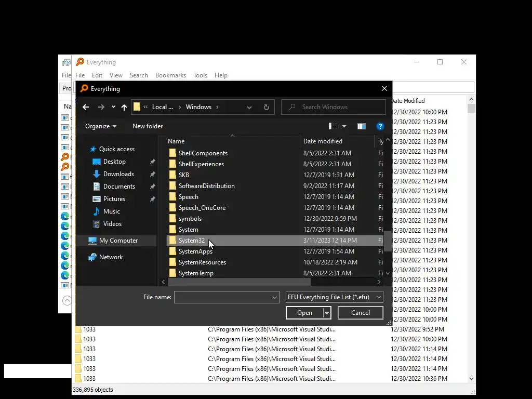Image resolution: width=532 pixels, height=399 pixels.
Task: Select the SystemApps folder icon
Action: (x=172, y=251)
